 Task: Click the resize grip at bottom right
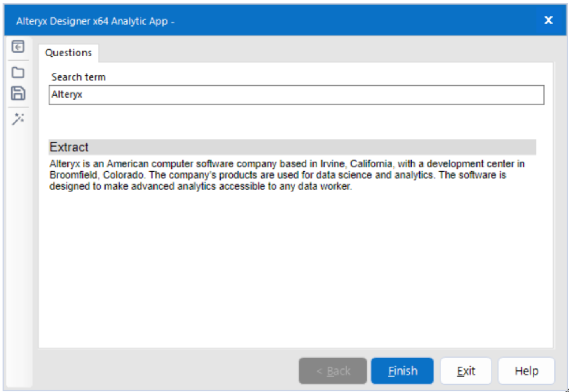[565, 389]
